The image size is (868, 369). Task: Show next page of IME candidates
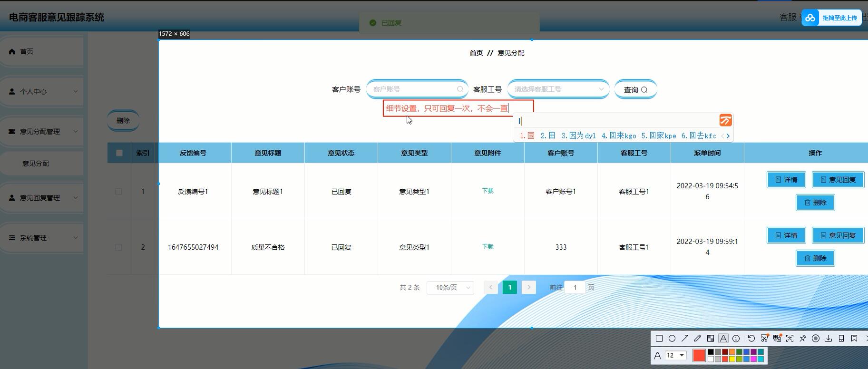(728, 136)
